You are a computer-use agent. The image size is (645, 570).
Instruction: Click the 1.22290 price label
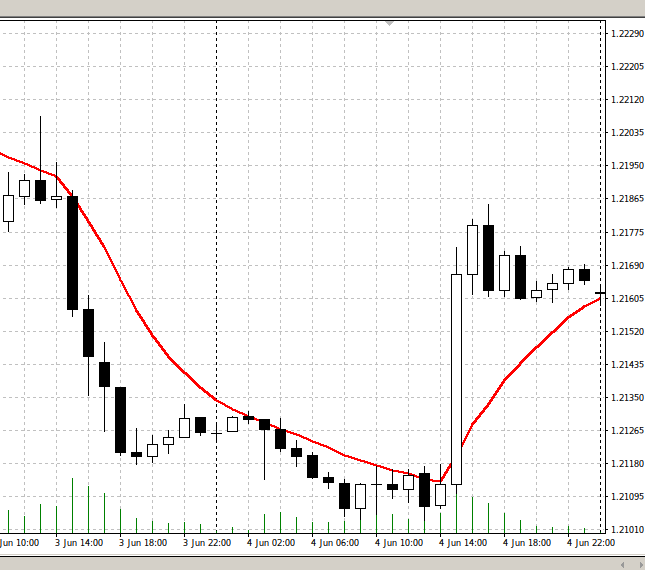click(x=626, y=34)
